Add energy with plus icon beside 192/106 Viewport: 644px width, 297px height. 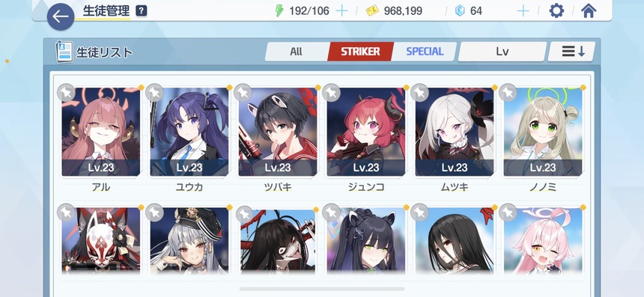pos(341,11)
